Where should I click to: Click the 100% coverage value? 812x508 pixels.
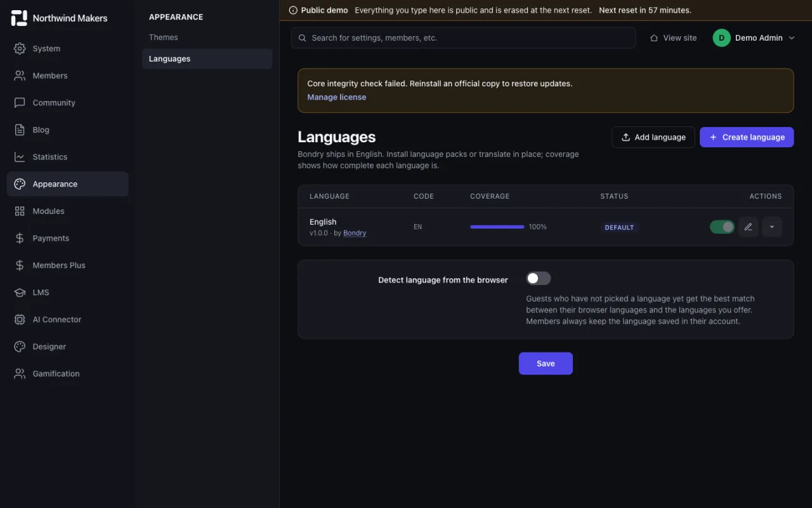[x=538, y=227]
